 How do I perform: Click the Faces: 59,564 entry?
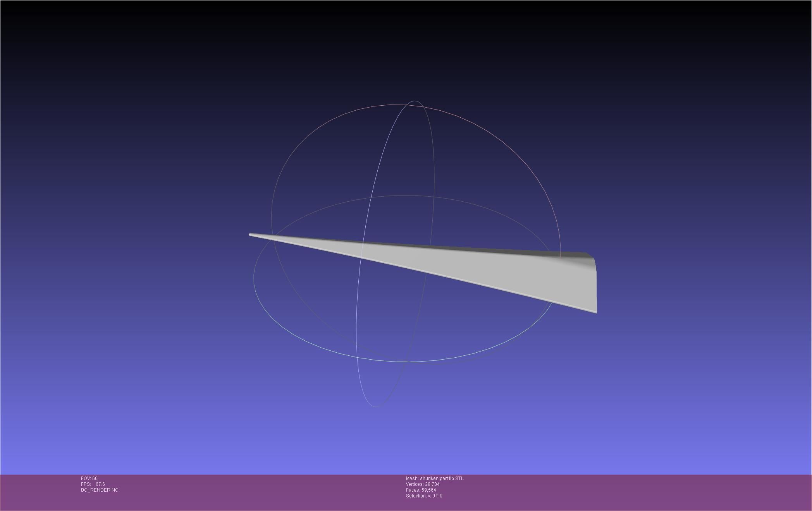tap(421, 490)
